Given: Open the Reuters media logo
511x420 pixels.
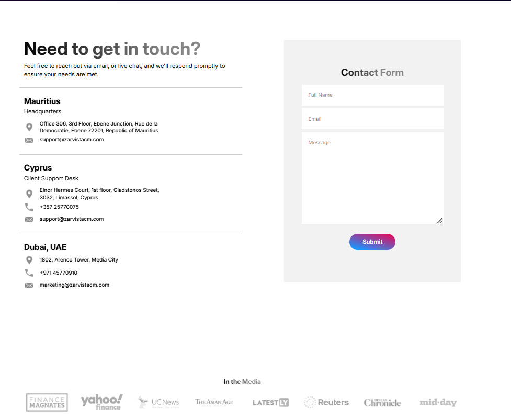Looking at the screenshot, I should click(x=326, y=402).
